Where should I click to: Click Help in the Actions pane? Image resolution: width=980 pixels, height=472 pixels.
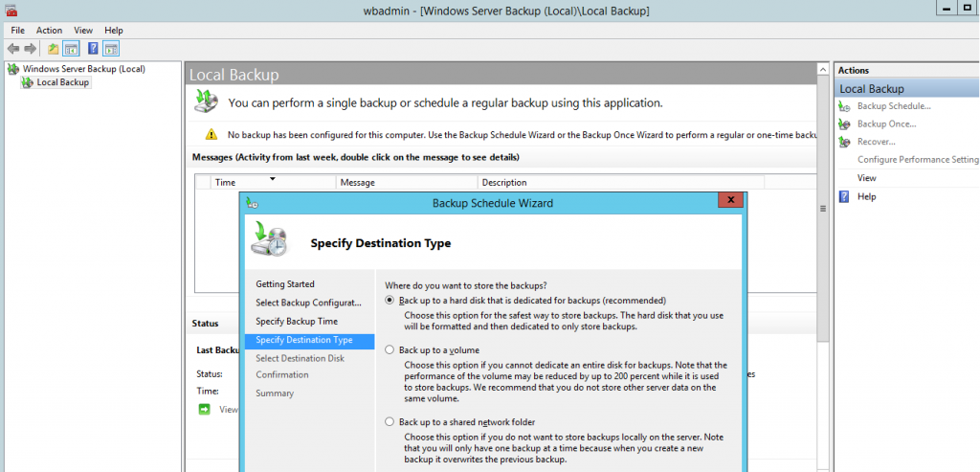(x=867, y=196)
